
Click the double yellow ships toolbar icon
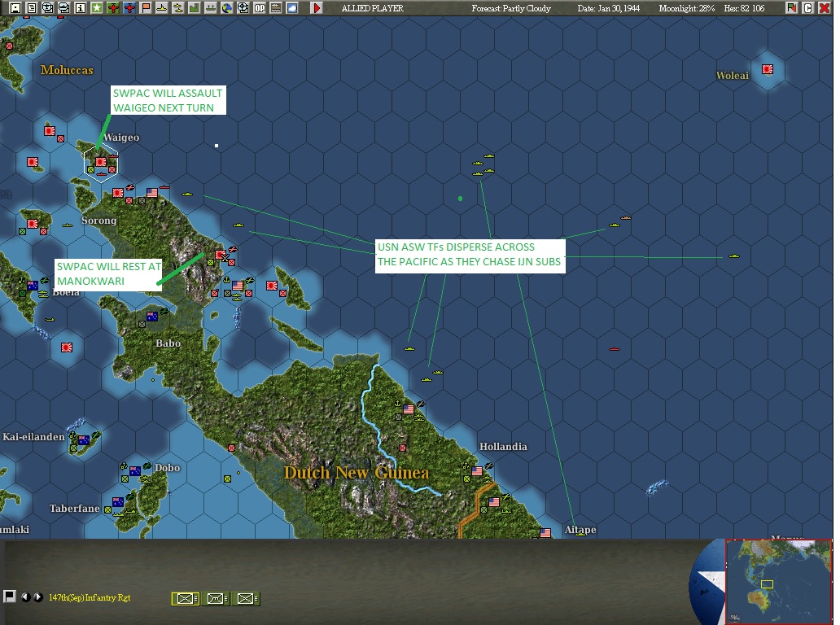178,8
